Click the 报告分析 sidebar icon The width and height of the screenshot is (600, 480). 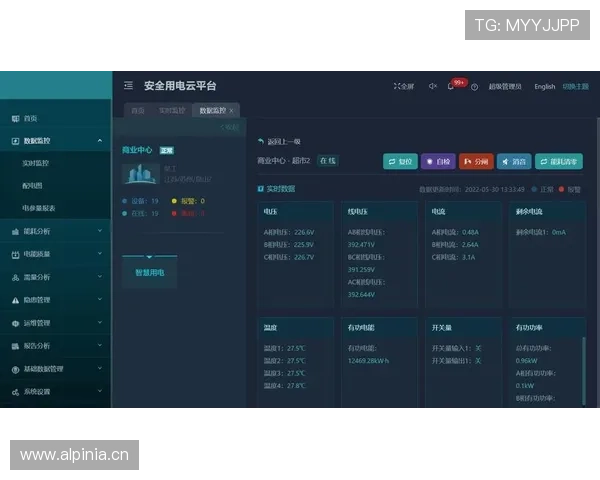[x=15, y=346]
